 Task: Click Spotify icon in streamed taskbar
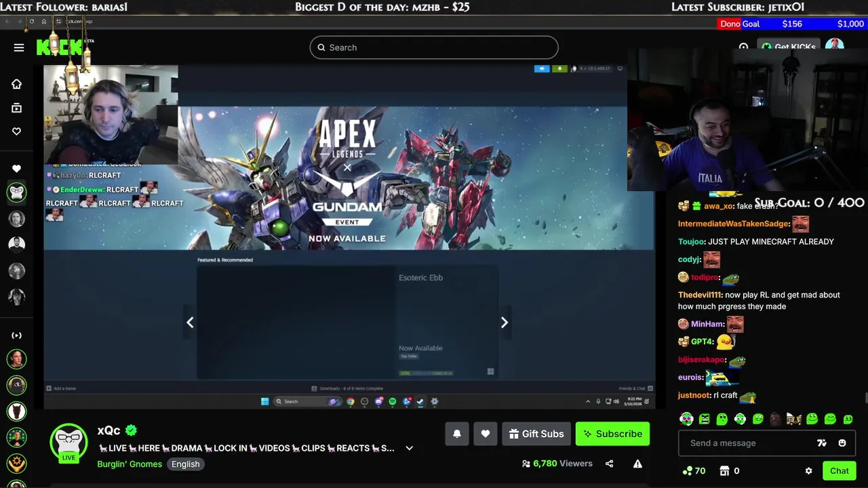coord(393,401)
